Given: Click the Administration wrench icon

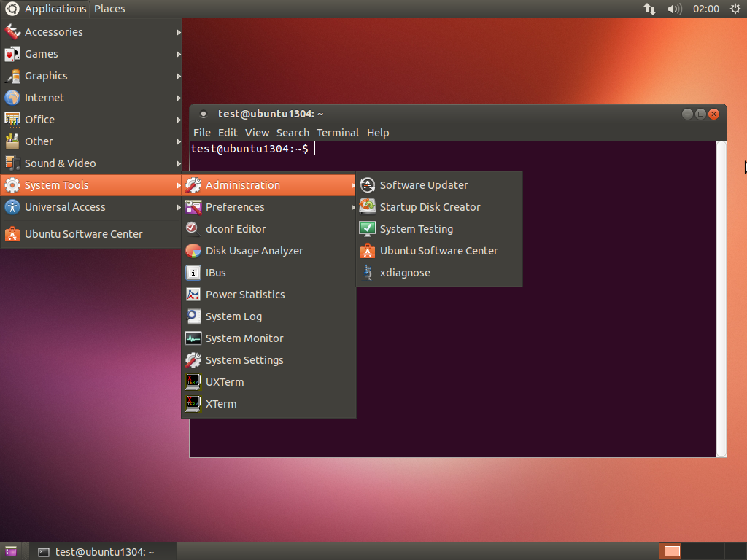Looking at the screenshot, I should pyautogui.click(x=193, y=185).
